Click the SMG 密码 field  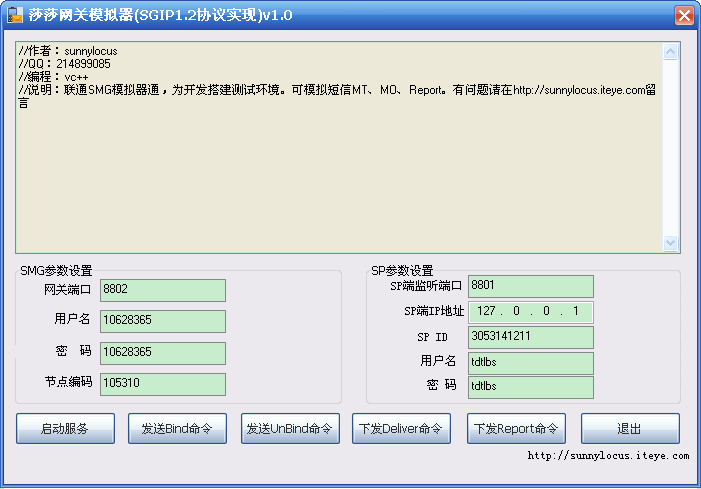(x=163, y=353)
